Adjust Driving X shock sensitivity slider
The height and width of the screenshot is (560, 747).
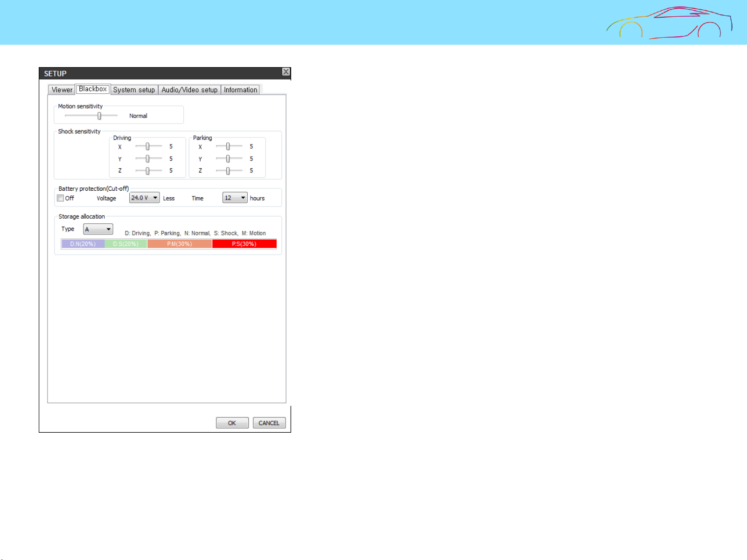(x=148, y=146)
